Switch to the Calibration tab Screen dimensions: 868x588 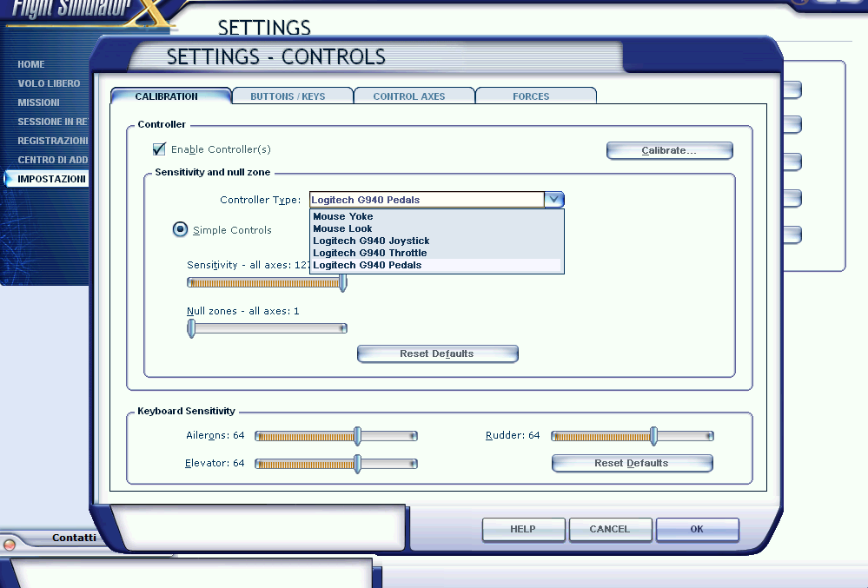(x=170, y=96)
